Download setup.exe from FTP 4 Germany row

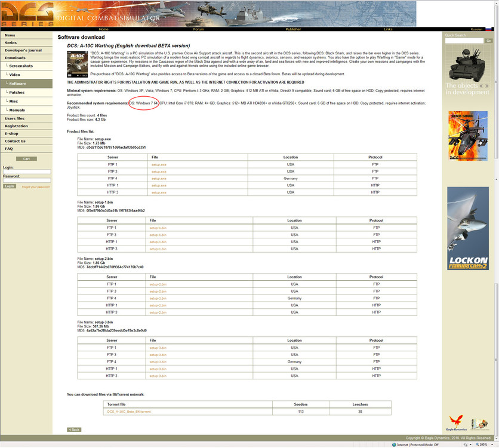(x=159, y=179)
